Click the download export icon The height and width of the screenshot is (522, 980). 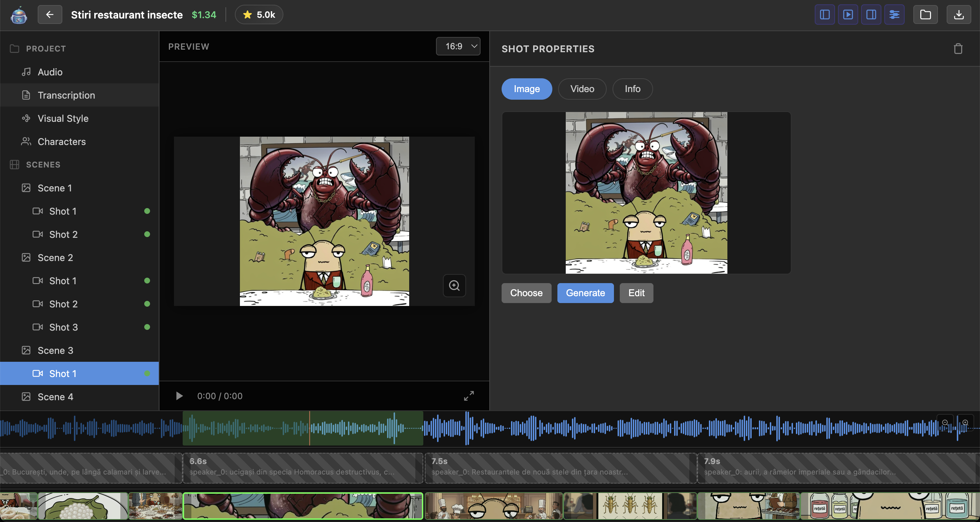tap(959, 15)
